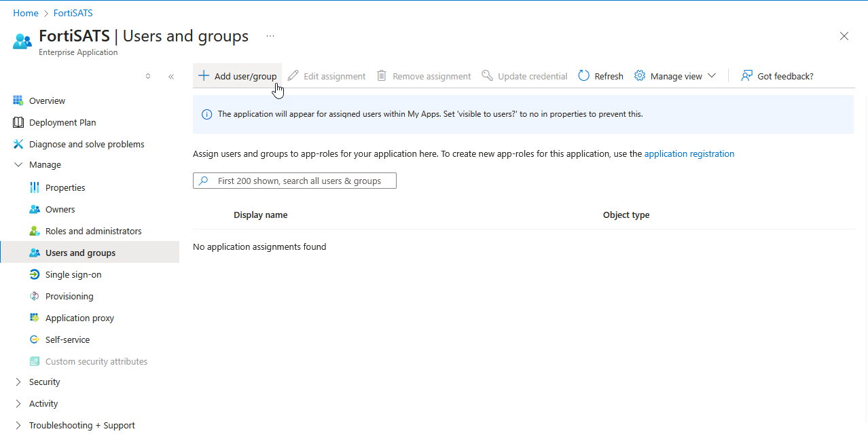
Task: Expand Troubleshooting + Support section
Action: 18,425
